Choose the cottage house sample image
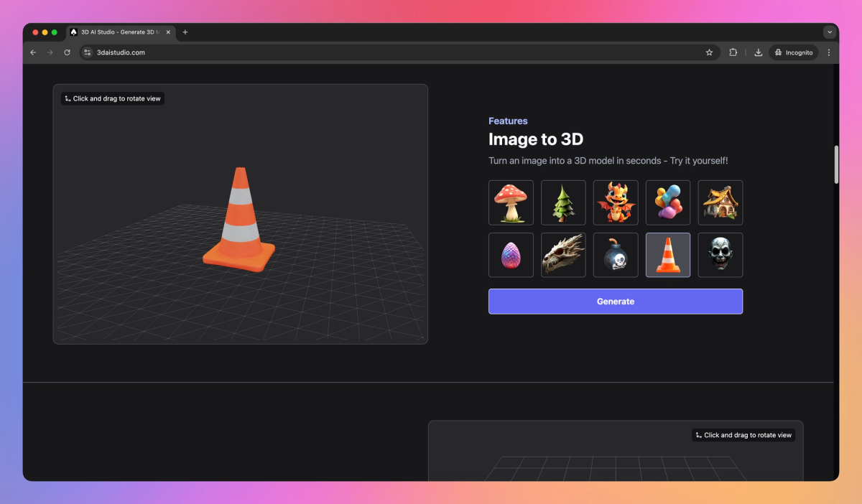862x504 pixels. click(x=720, y=202)
